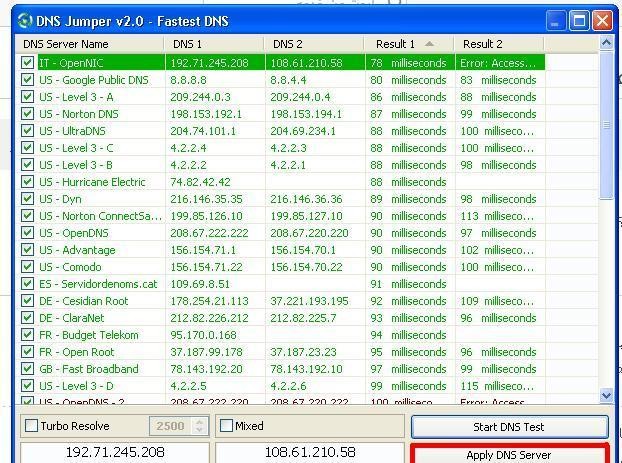Select the US - Norton ConnectSa... row
The width and height of the screenshot is (622, 463).
click(x=280, y=216)
